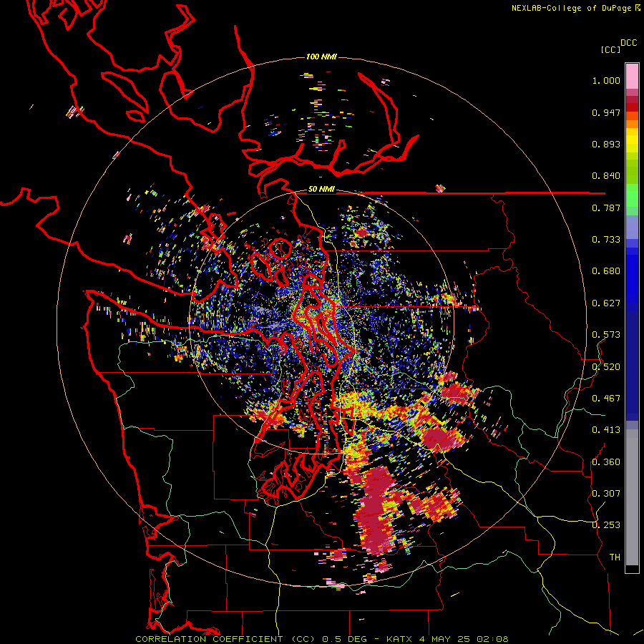Click the pink top segment of the color bar
This screenshot has width=644, height=644.
click(x=632, y=77)
